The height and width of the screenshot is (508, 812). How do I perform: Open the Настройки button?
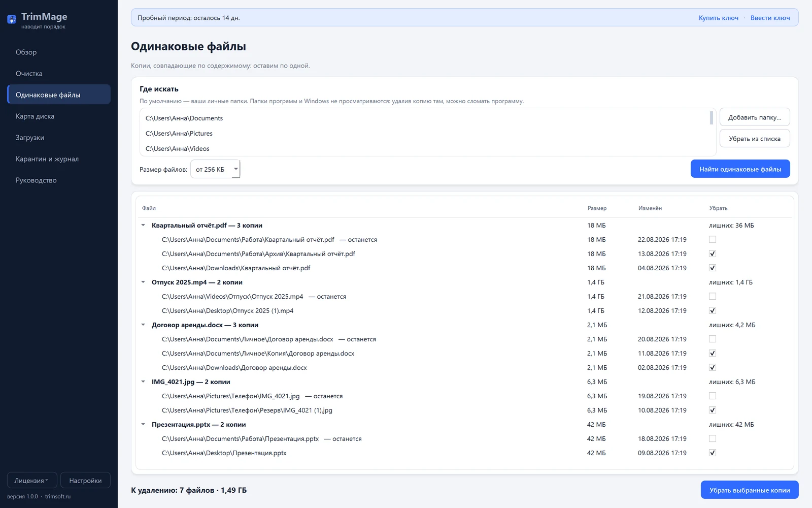(x=85, y=481)
